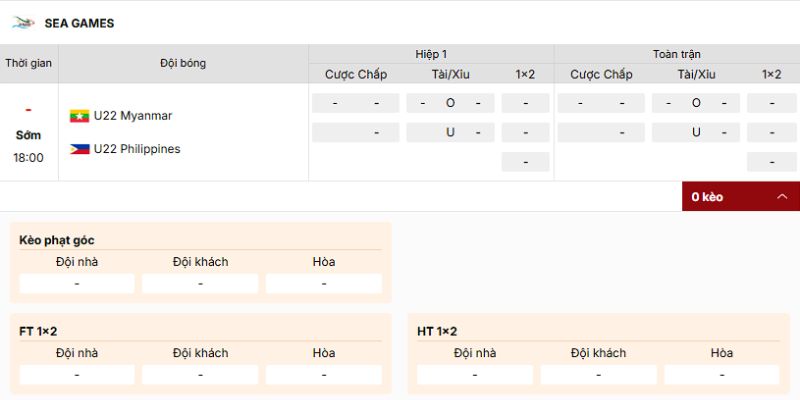Click the SEA GAMES league title
Image resolution: width=800 pixels, height=400 pixels.
tap(79, 23)
